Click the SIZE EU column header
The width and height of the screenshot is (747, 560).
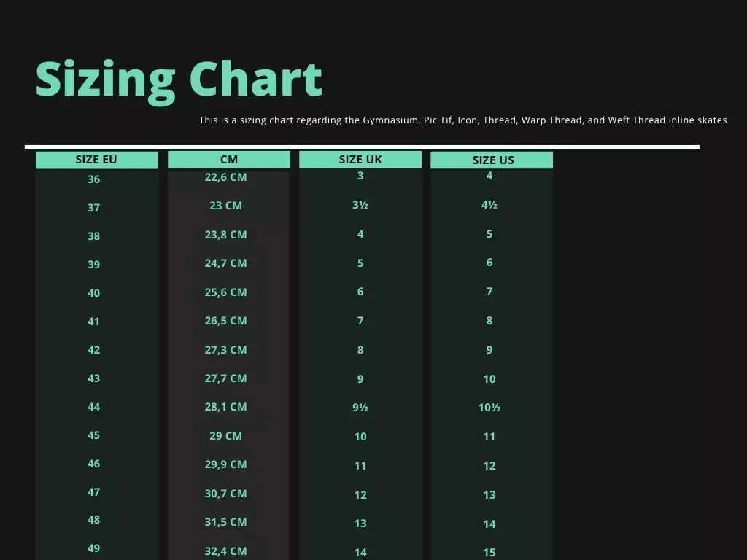click(x=96, y=160)
